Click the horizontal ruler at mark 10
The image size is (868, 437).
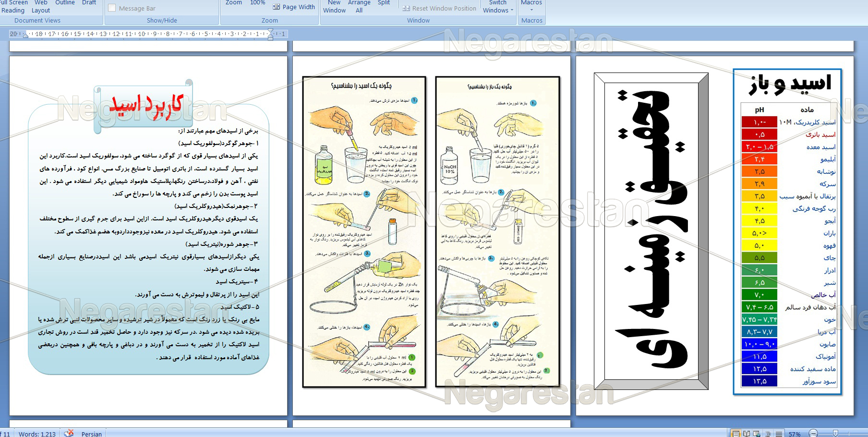(x=141, y=34)
